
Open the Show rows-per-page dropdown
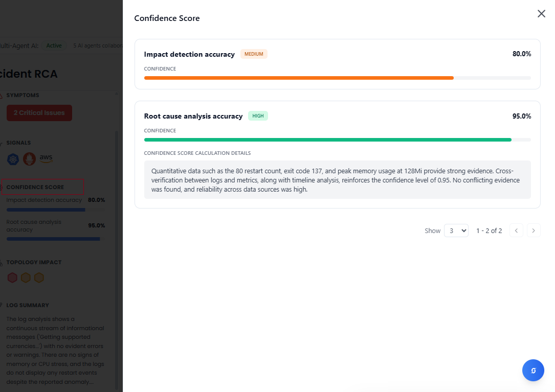456,230
